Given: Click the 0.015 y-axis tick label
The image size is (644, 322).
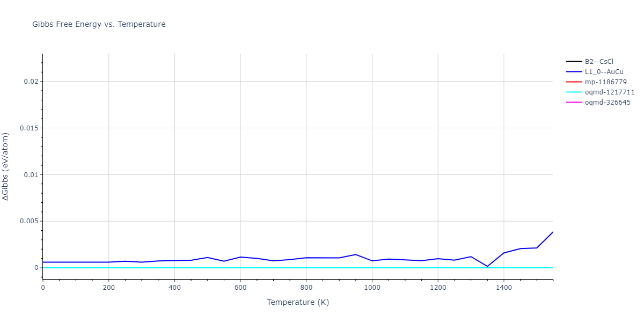Looking at the screenshot, I should tap(28, 128).
